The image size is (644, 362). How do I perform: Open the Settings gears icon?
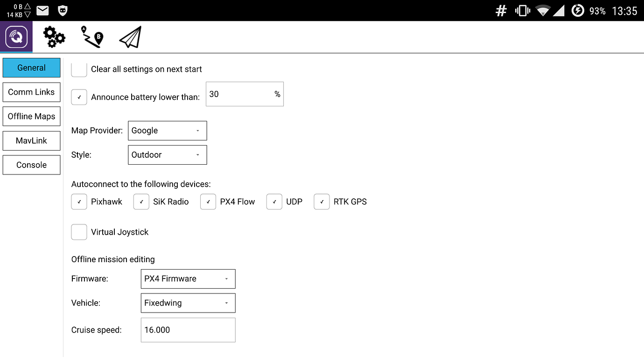[x=54, y=36]
